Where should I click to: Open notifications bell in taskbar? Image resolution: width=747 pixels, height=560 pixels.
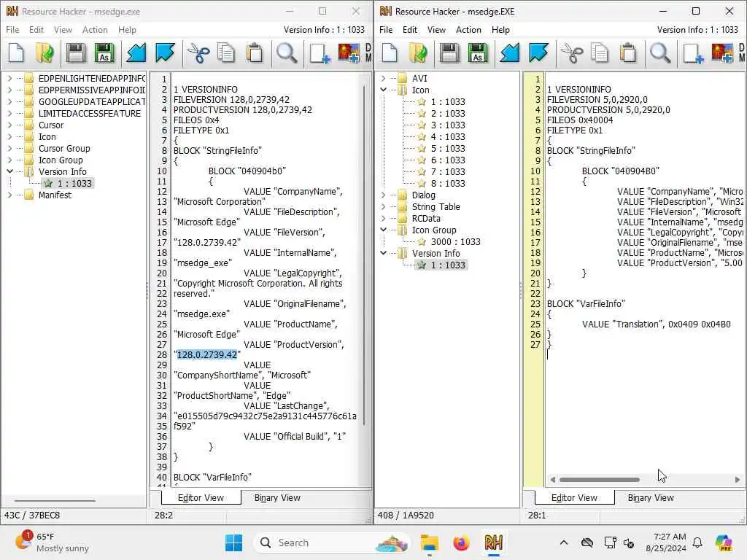click(697, 542)
